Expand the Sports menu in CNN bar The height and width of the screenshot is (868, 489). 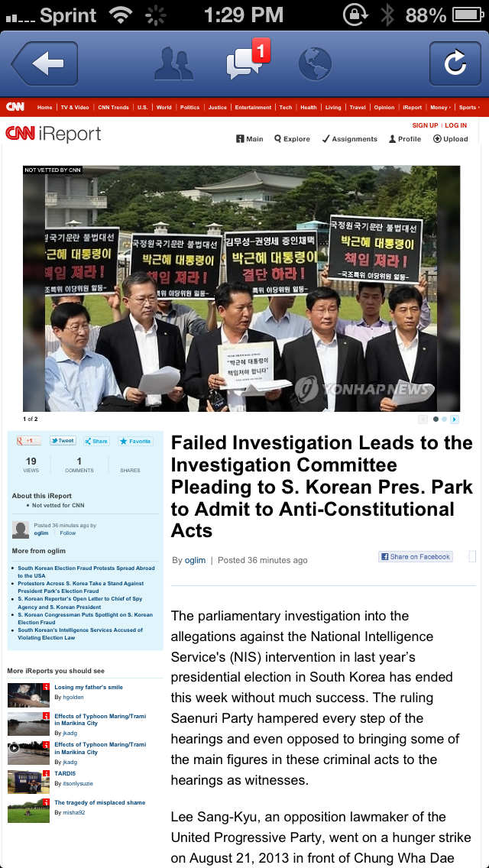tap(469, 108)
